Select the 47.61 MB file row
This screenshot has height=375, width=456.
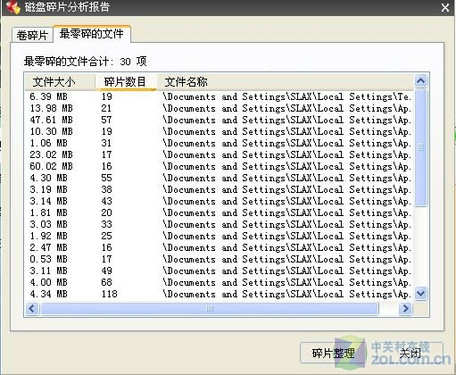point(219,120)
